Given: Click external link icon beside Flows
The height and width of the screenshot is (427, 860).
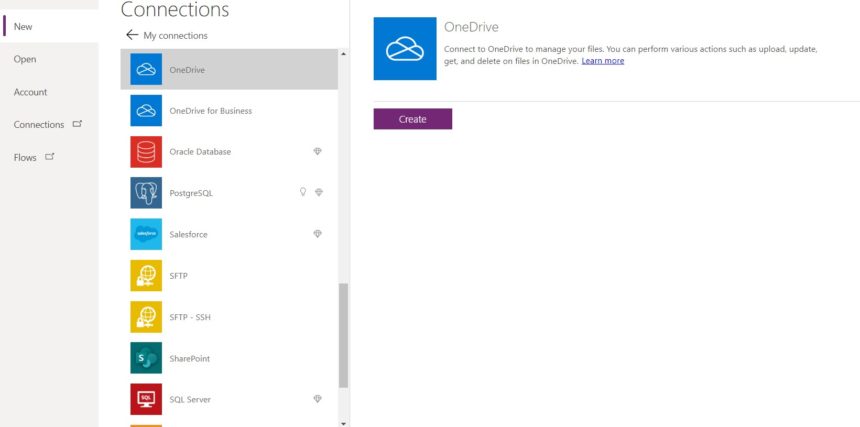Looking at the screenshot, I should [x=50, y=157].
